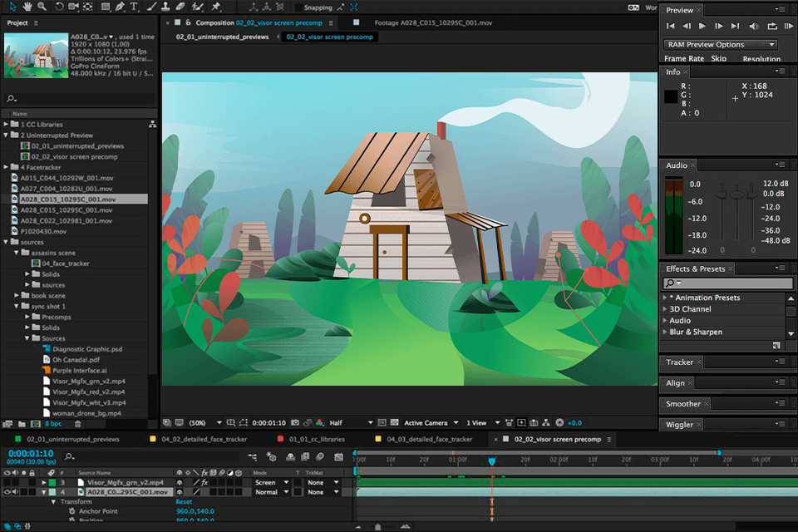Select the Pen tool
The image size is (798, 532).
click(x=121, y=7)
